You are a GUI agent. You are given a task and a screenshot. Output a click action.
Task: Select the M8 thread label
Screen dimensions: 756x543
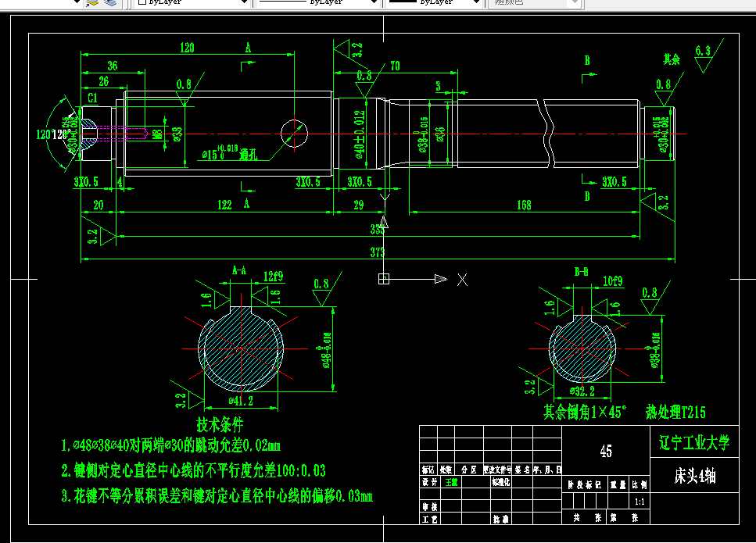[158, 134]
